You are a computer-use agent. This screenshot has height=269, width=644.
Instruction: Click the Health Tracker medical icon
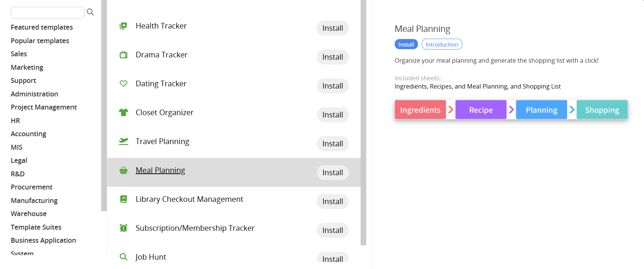click(x=123, y=26)
